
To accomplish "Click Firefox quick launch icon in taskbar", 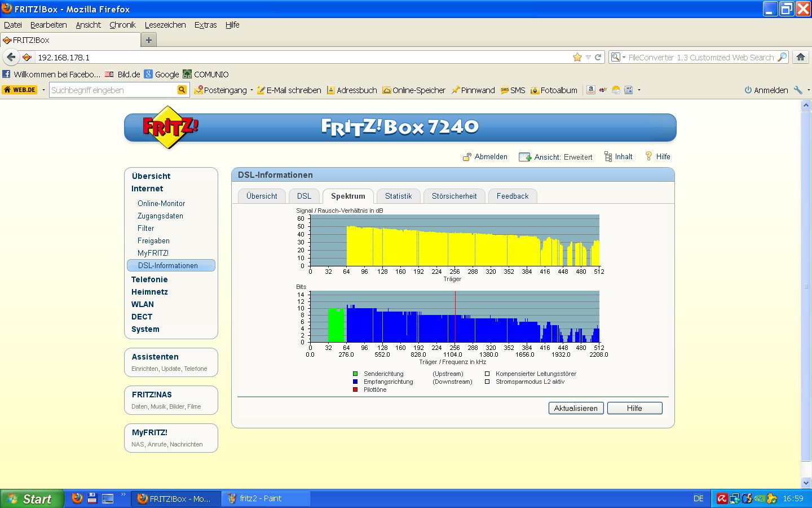I will (77, 498).
